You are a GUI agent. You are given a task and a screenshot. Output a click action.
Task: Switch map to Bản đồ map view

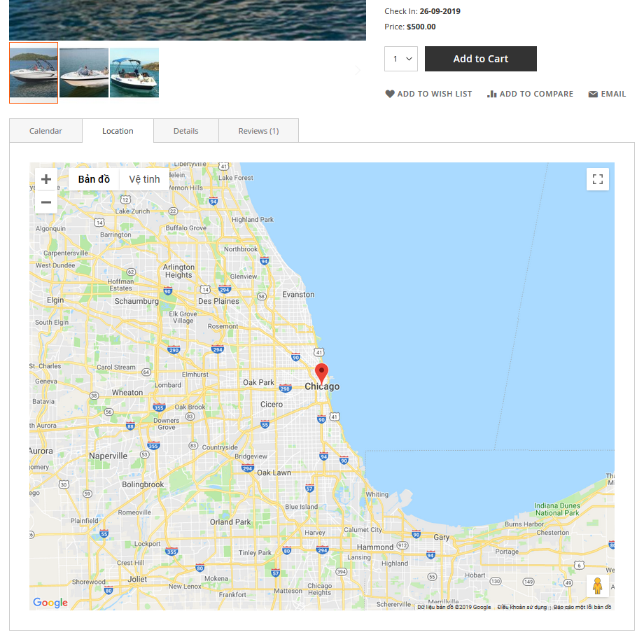(94, 179)
